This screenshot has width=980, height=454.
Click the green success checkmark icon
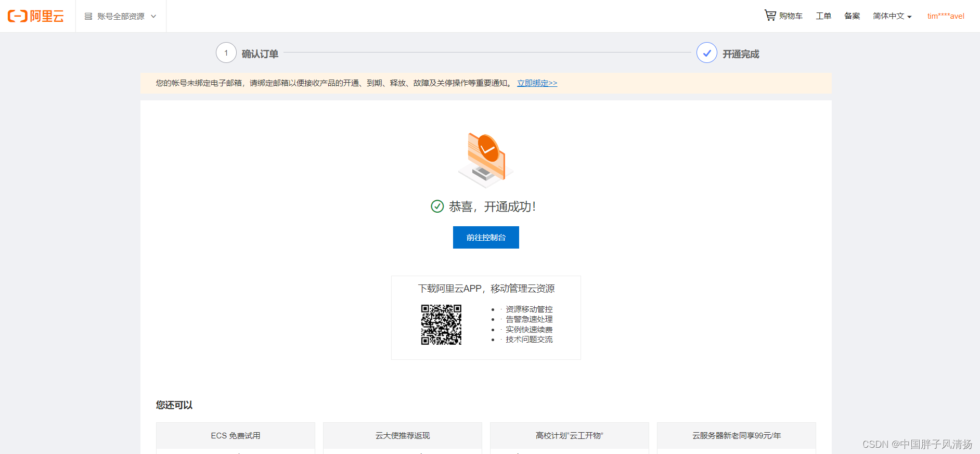click(x=437, y=206)
